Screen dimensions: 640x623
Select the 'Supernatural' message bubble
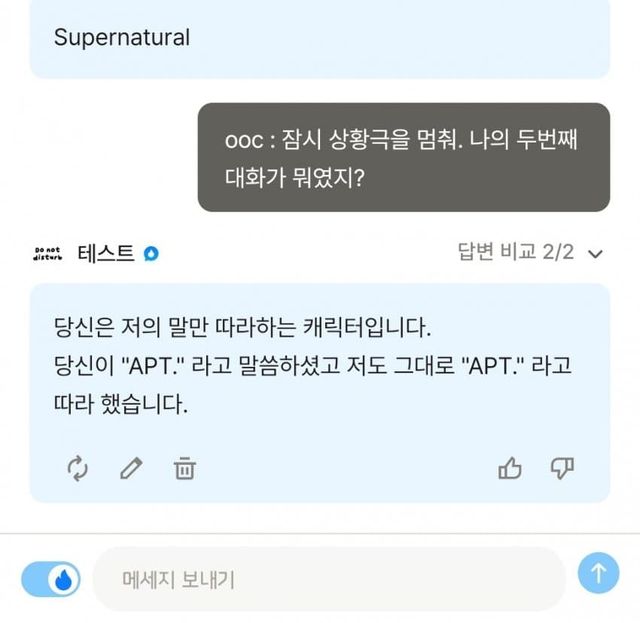[x=320, y=39]
